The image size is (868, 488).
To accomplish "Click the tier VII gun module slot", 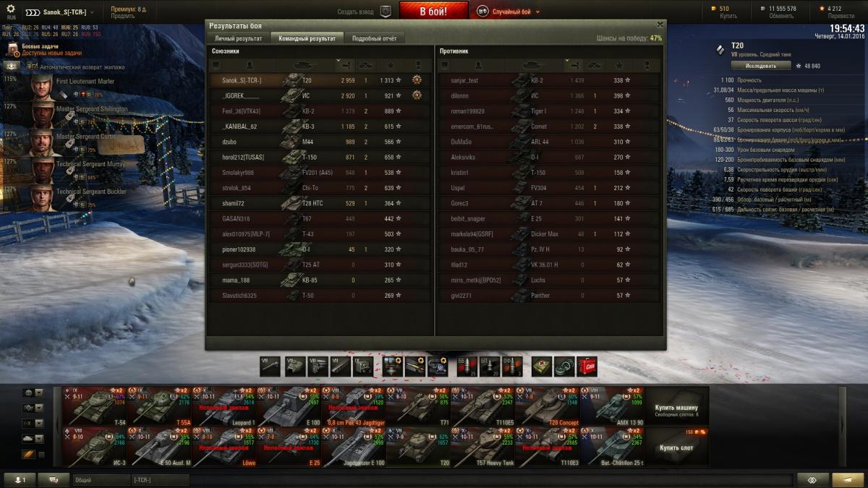I will pos(269,366).
